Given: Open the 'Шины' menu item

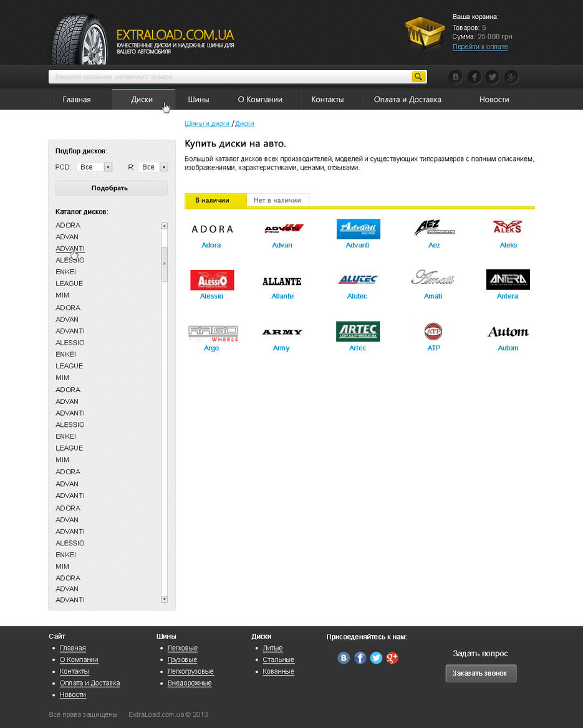Looking at the screenshot, I should coord(198,99).
